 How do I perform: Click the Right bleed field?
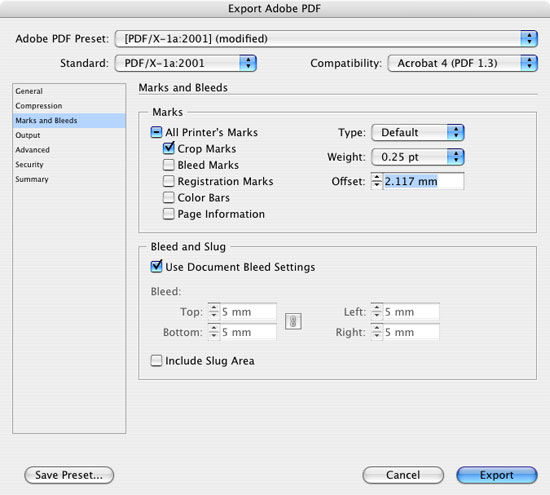coord(411,332)
